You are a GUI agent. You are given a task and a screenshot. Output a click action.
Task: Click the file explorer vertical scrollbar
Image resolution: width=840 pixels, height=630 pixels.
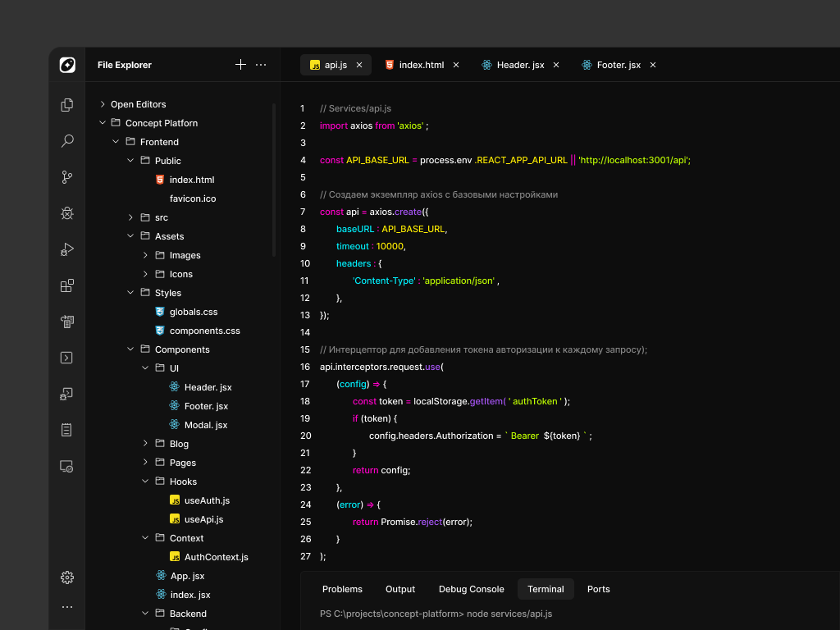274,180
